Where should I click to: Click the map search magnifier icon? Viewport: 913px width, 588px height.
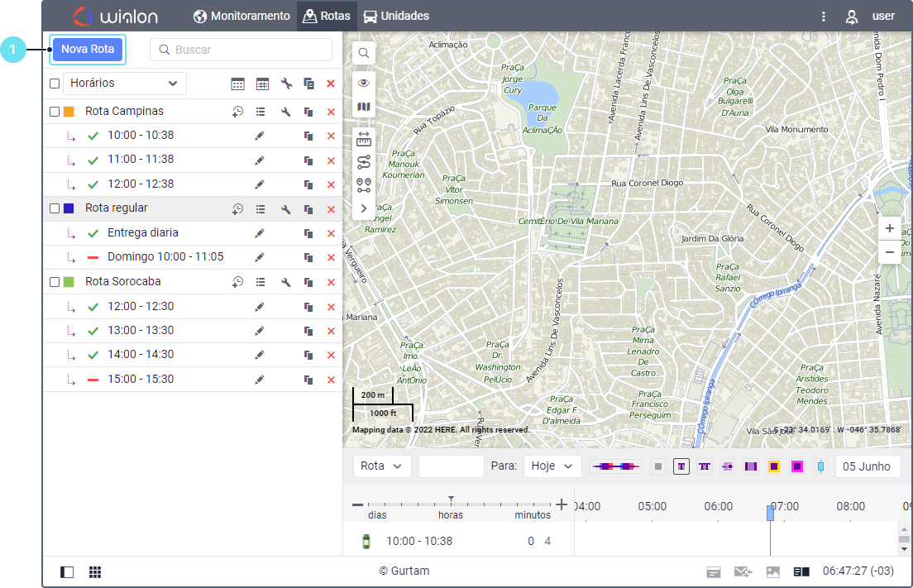tap(364, 54)
